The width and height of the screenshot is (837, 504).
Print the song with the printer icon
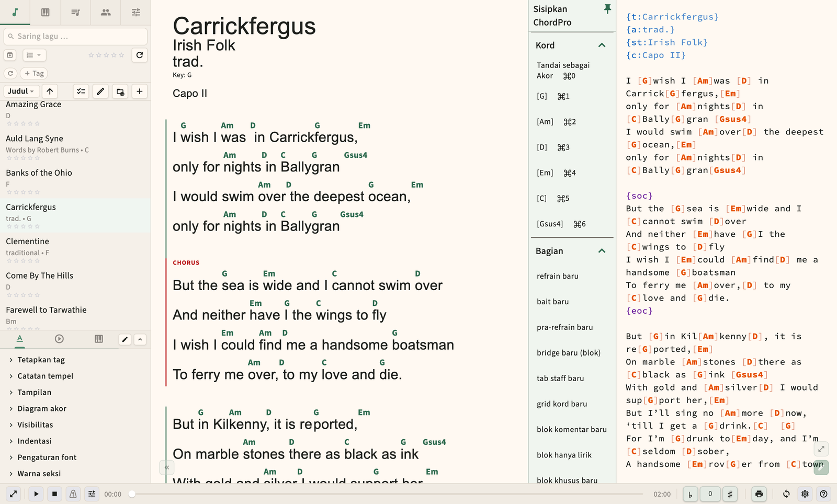click(759, 494)
